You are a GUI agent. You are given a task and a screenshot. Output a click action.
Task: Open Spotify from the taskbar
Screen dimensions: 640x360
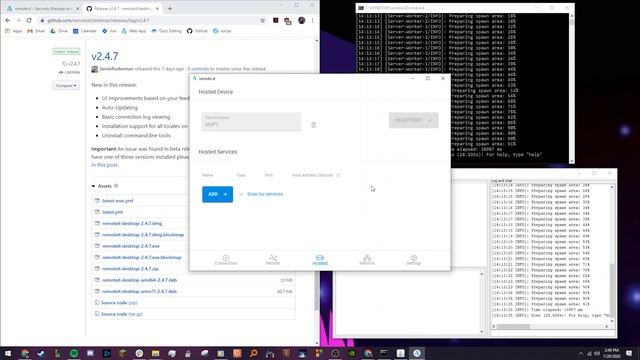click(x=74, y=353)
